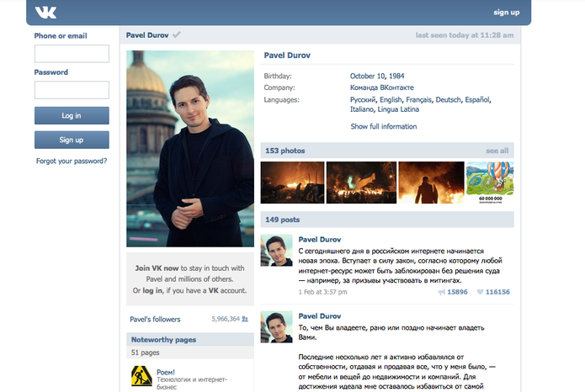Open the large Pavel Durov profile photo

[190, 149]
